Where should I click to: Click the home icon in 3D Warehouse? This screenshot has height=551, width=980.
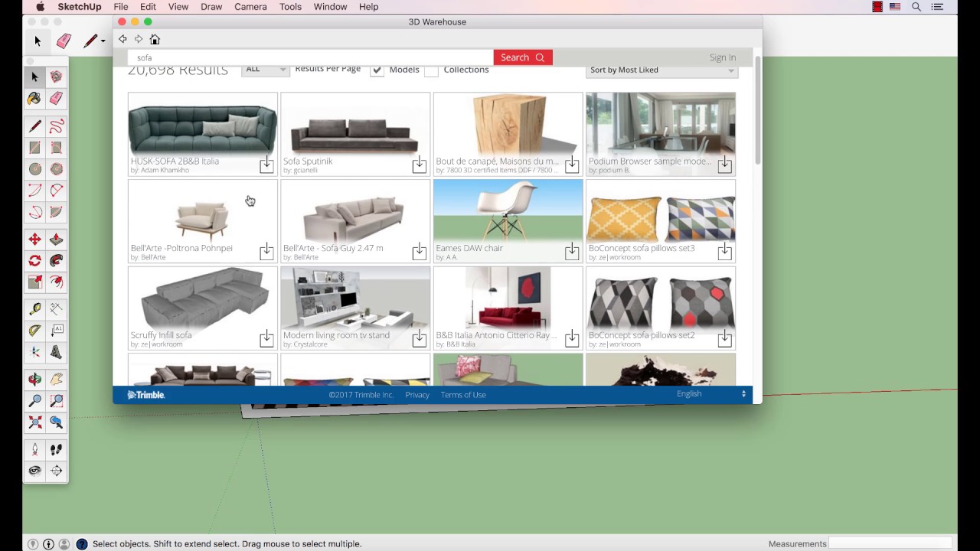[155, 39]
